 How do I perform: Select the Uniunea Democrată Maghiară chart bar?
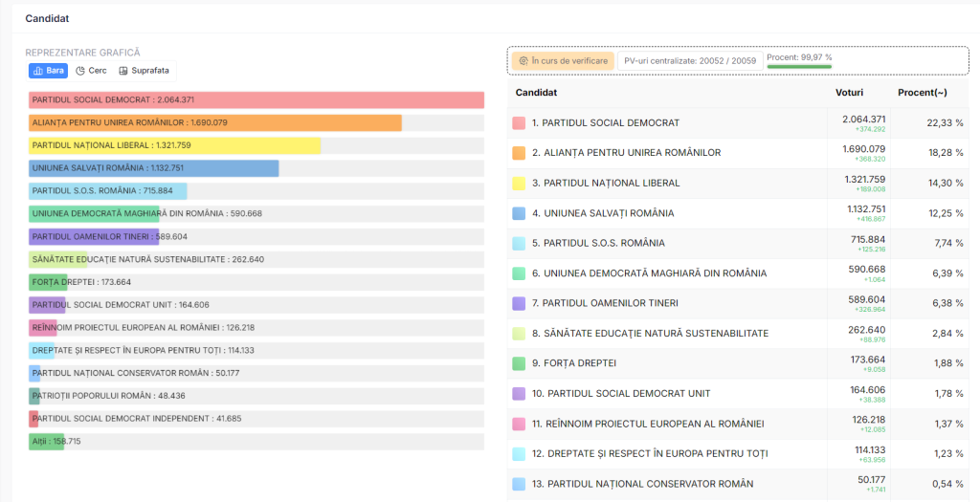[x=94, y=213]
